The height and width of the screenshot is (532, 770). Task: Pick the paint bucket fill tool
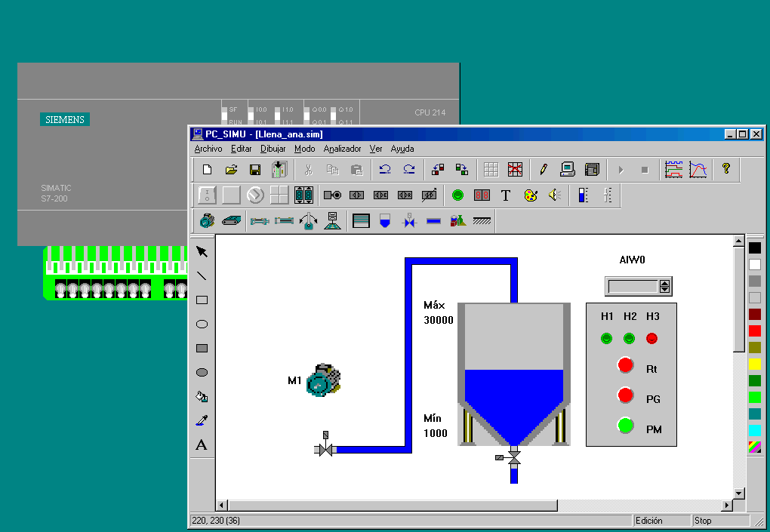(201, 396)
